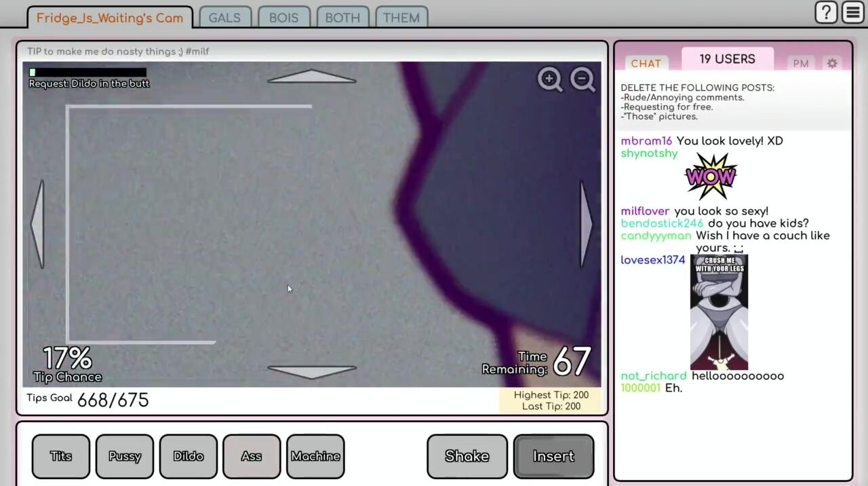Image resolution: width=868 pixels, height=486 pixels.
Task: Open chat settings gear icon
Action: [x=832, y=63]
